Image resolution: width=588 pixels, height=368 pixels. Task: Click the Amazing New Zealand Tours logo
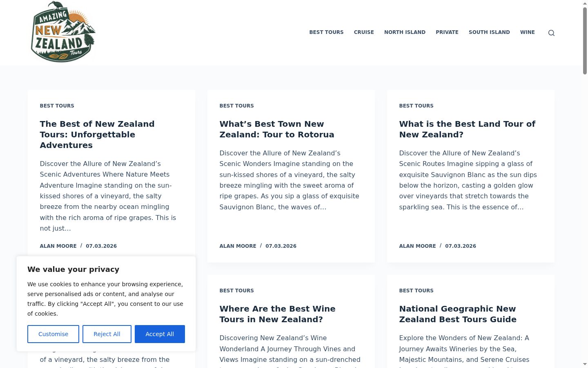(x=63, y=32)
